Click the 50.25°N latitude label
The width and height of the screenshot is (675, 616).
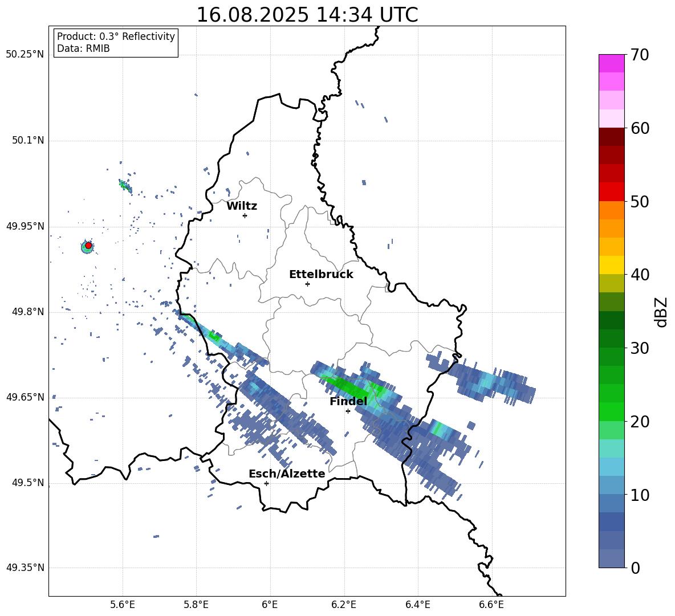[x=25, y=55]
